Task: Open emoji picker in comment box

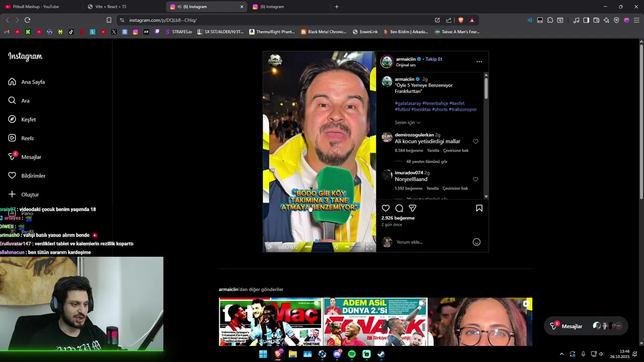Action: pos(476,242)
